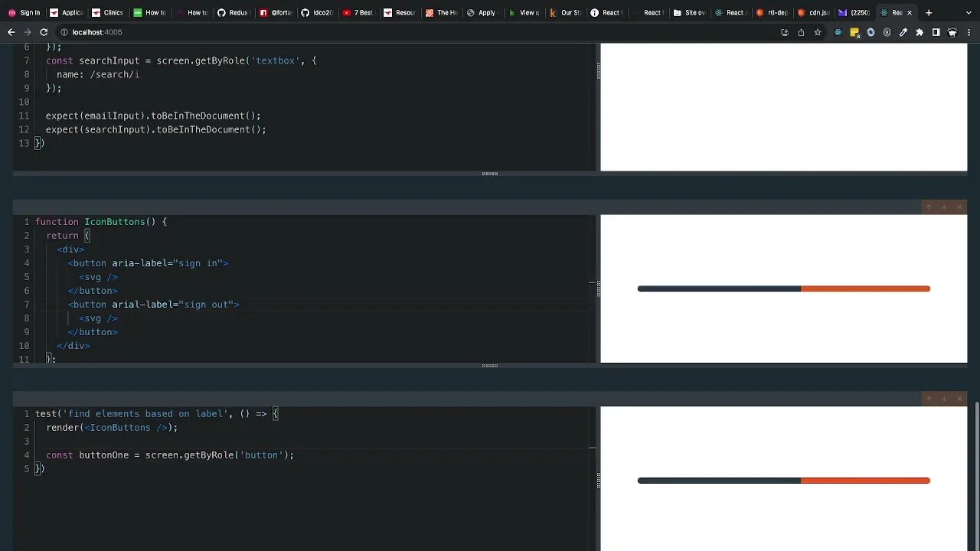Toggle the browser side panel
Viewport: 980px width, 551px height.
pos(936,32)
